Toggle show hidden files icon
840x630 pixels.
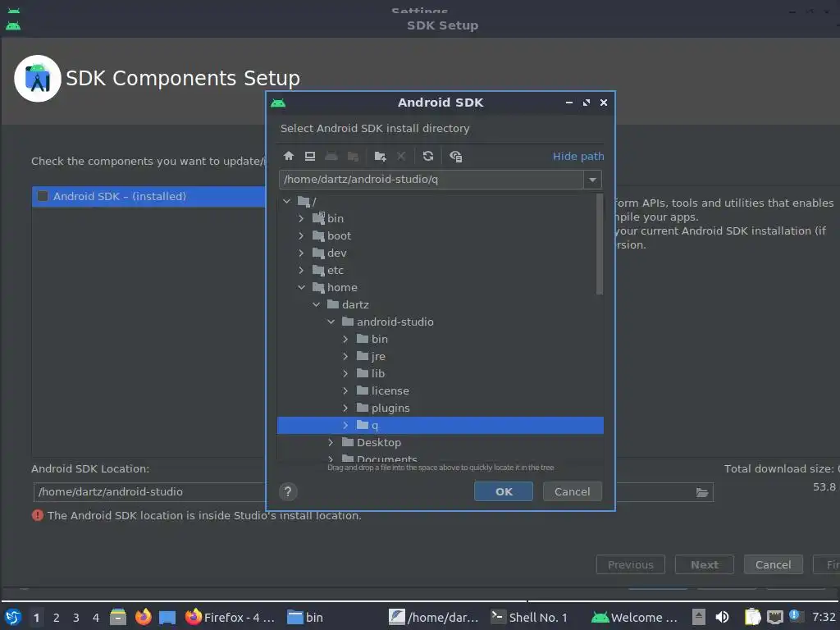click(x=455, y=156)
